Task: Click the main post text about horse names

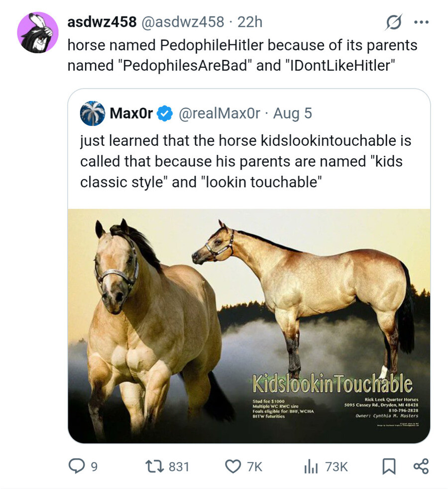Action: pos(242,55)
